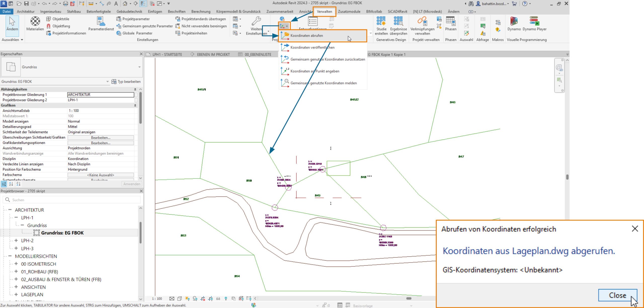Screen dimensions: 644x308
Task: Open Phasen phases dialog
Action: tap(451, 23)
